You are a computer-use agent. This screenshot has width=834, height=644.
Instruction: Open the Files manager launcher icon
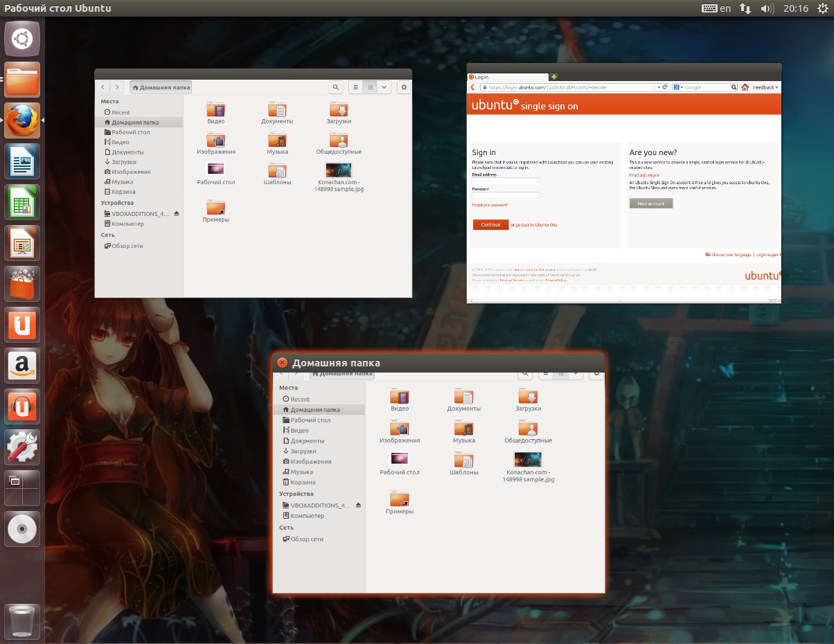(x=22, y=80)
